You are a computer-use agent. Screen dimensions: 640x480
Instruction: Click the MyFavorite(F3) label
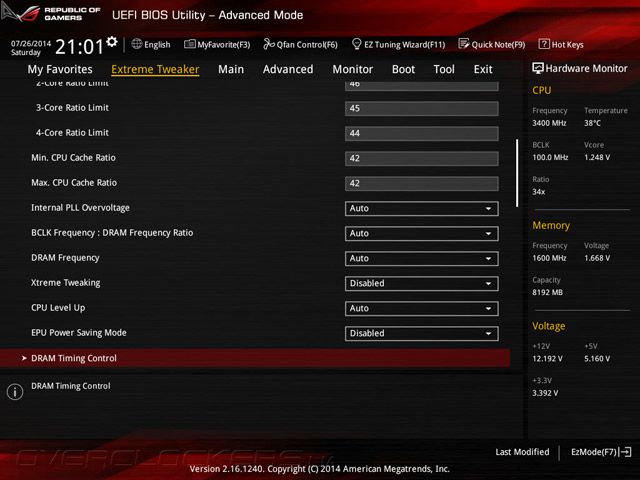pos(224,44)
